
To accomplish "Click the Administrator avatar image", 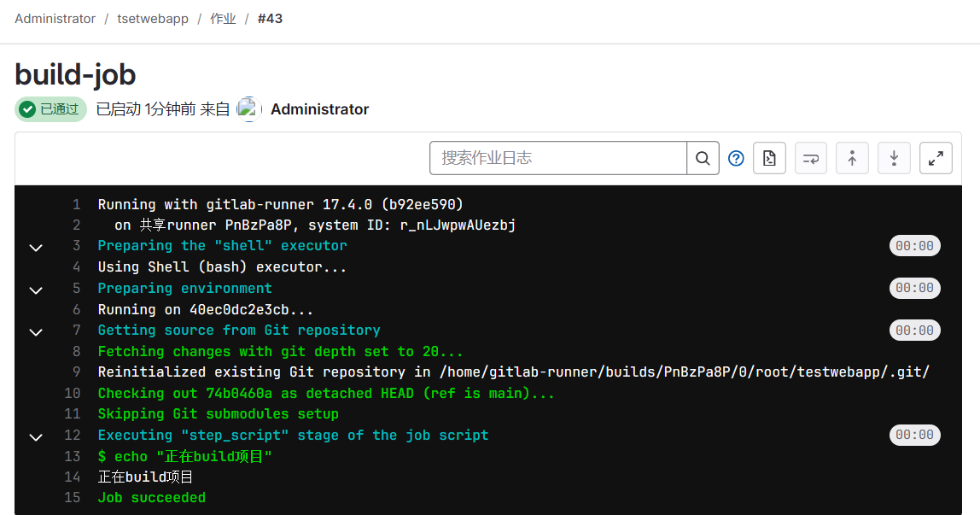I will pyautogui.click(x=248, y=109).
